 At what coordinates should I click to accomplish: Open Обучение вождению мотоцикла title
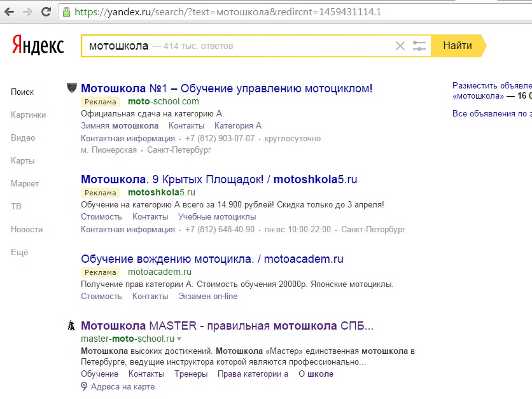pos(212,259)
